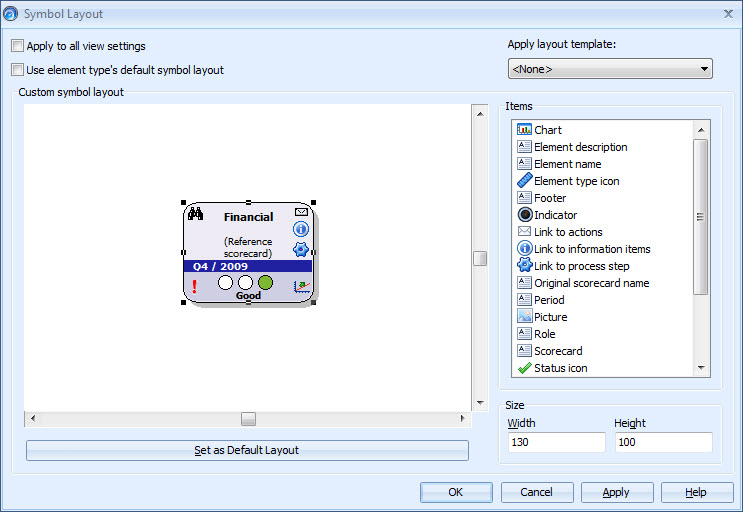743x512 pixels.
Task: Click the Original scorecard name item icon
Action: click(x=524, y=283)
